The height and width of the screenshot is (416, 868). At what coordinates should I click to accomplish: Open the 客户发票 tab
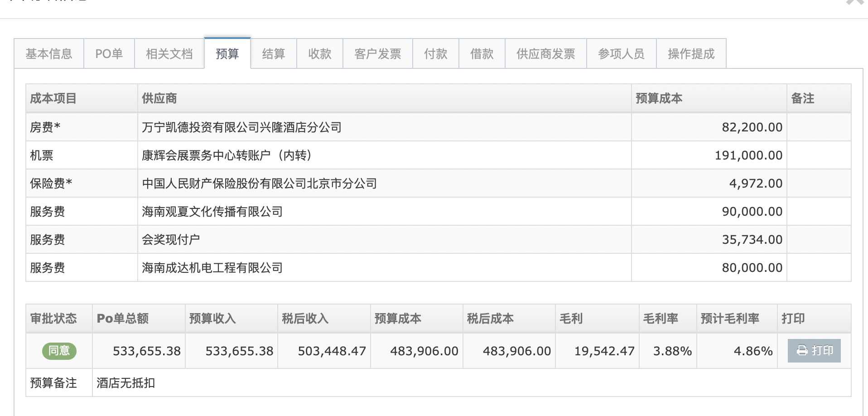pos(377,54)
